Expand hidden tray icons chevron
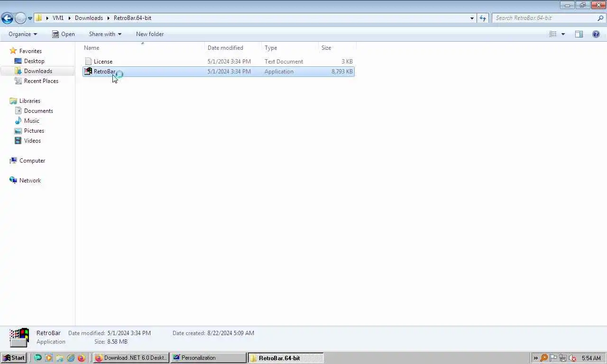This screenshot has width=607, height=364. click(535, 358)
